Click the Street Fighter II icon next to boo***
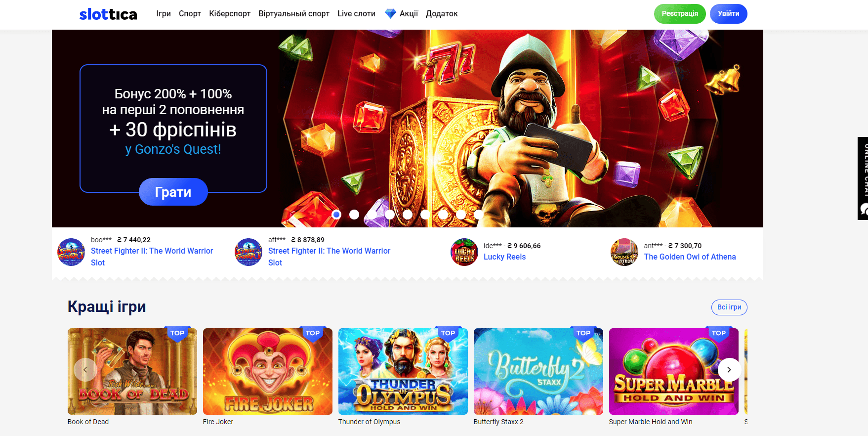868x436 pixels. [71, 252]
